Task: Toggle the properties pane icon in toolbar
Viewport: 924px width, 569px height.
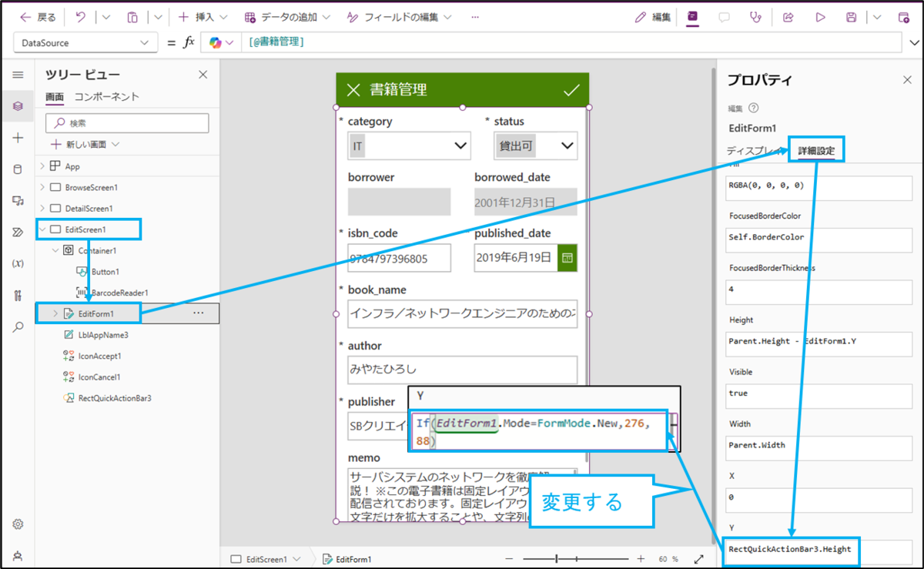Action: pyautogui.click(x=693, y=17)
